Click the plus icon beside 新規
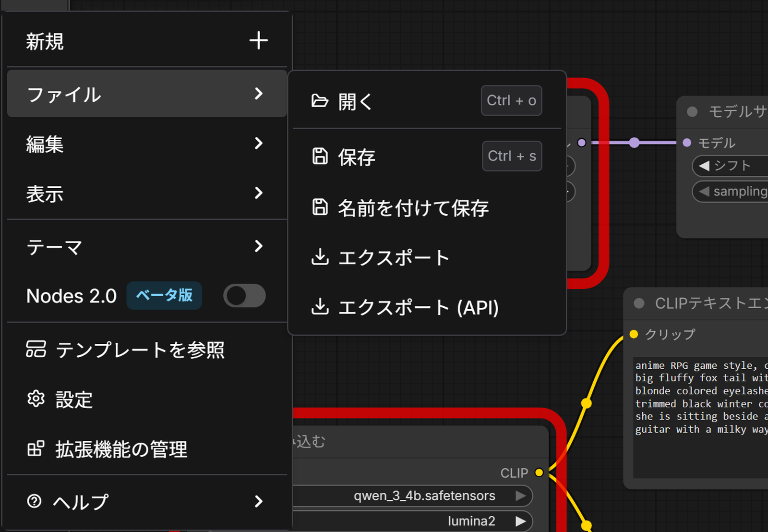The width and height of the screenshot is (768, 532). 259,41
